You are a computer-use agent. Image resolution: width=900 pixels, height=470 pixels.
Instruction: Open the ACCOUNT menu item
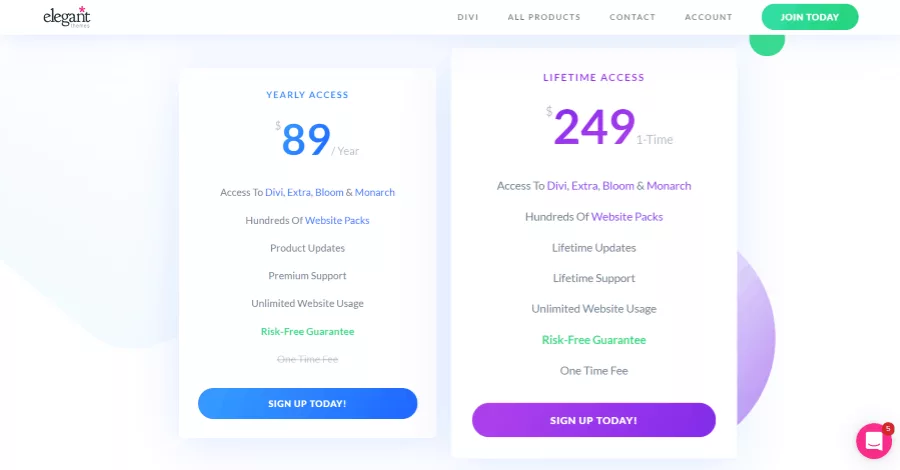(708, 17)
